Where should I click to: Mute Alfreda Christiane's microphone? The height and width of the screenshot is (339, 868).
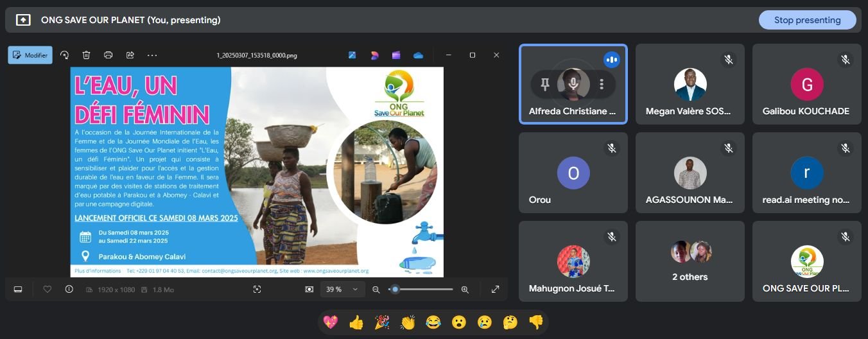573,83
